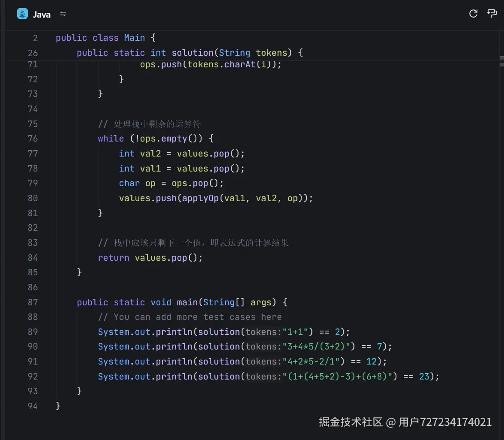
Task: Click the closing brace on line 85
Action: pos(79,272)
